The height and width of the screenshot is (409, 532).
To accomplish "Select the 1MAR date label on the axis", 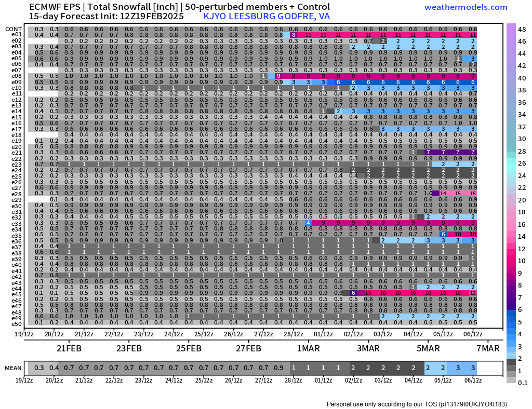I will [308, 348].
